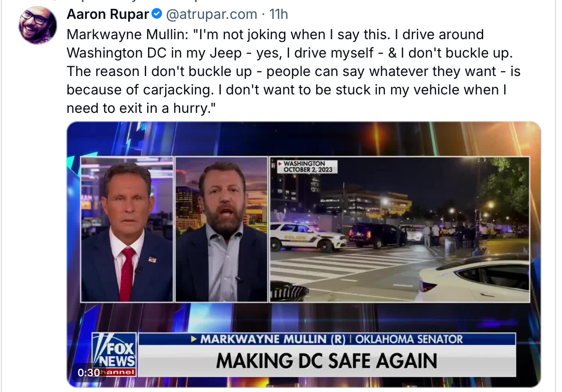Viewport: 562px width, 392px height.
Task: Click the white car in foreground footage
Action: tap(475, 279)
